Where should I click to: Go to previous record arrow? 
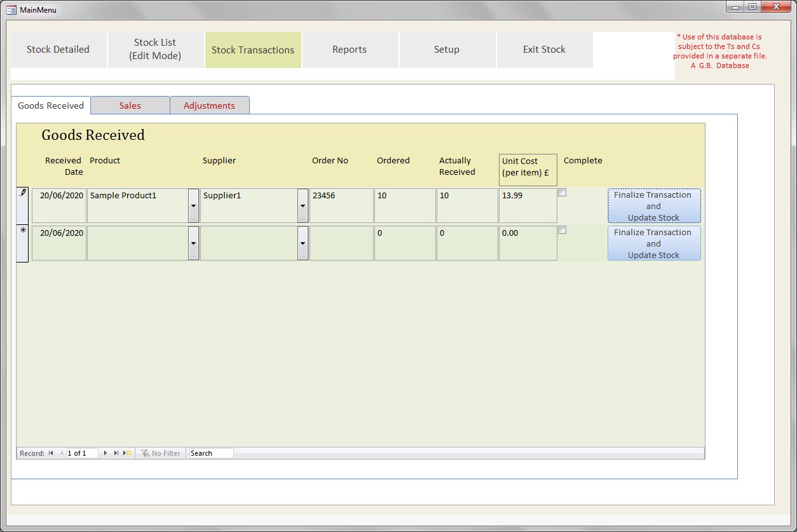tap(62, 453)
